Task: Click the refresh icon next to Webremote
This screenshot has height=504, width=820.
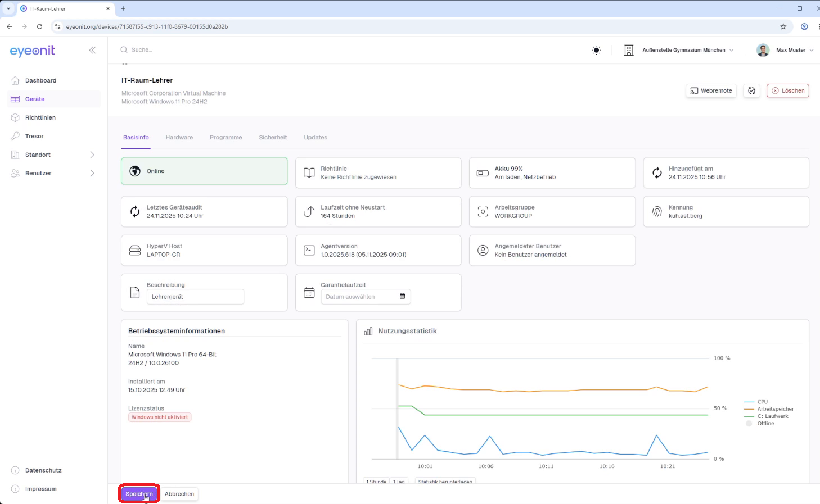Action: tap(751, 90)
